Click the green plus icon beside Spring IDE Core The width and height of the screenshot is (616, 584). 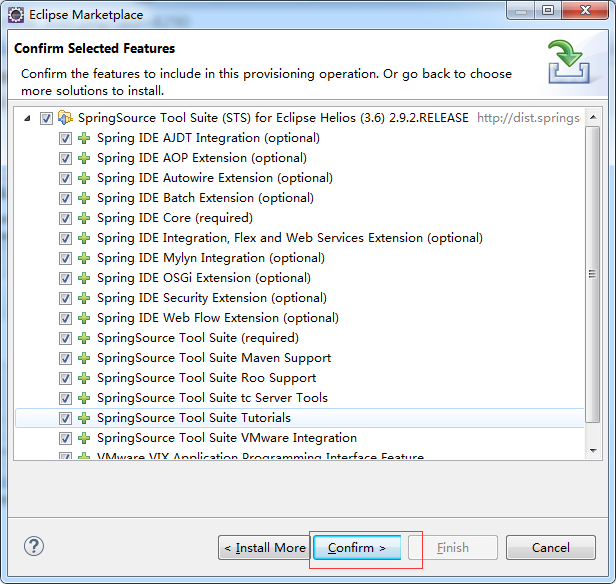(x=84, y=218)
